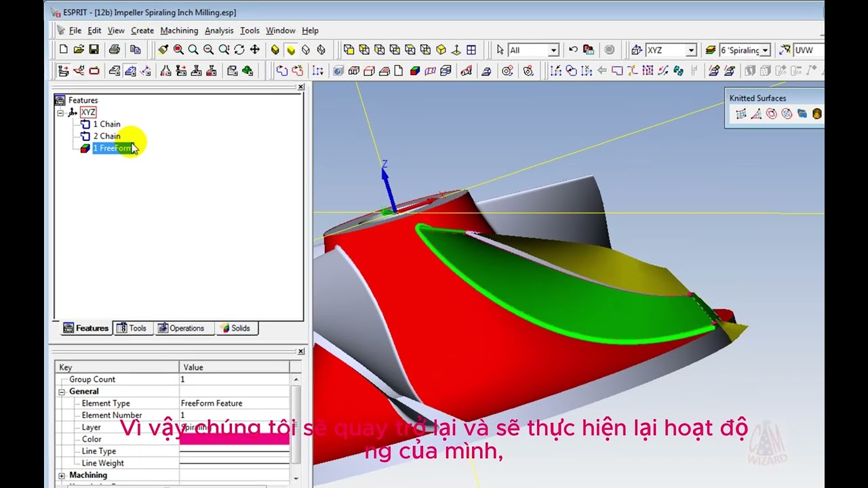Screen dimensions: 868x488
Task: Click the FreeForm Feature element type value
Action: [212, 403]
